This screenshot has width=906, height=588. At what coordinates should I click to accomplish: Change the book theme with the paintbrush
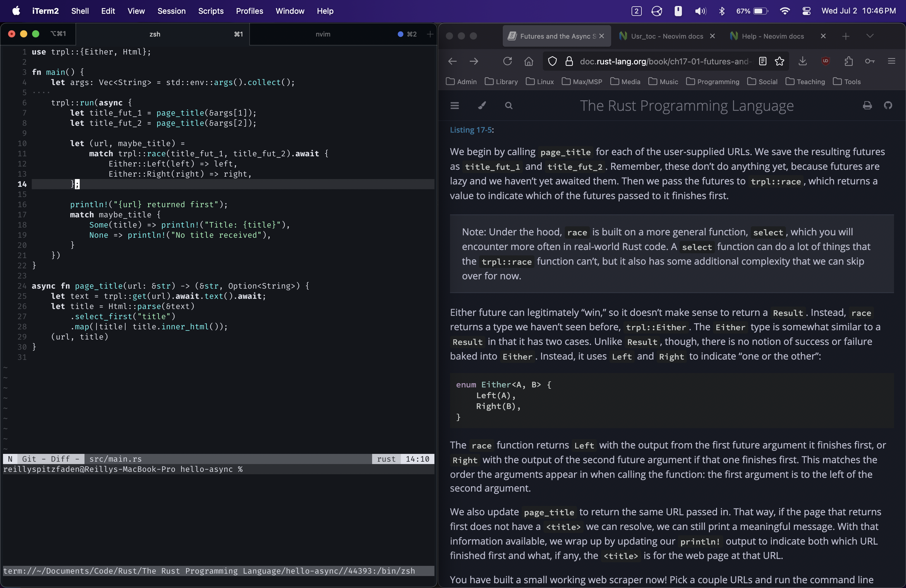pos(482,105)
